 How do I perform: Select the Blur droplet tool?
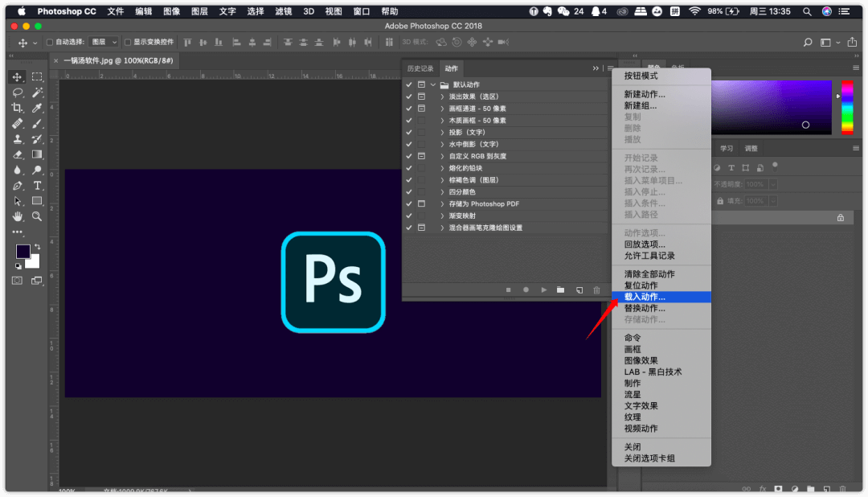pos(17,170)
